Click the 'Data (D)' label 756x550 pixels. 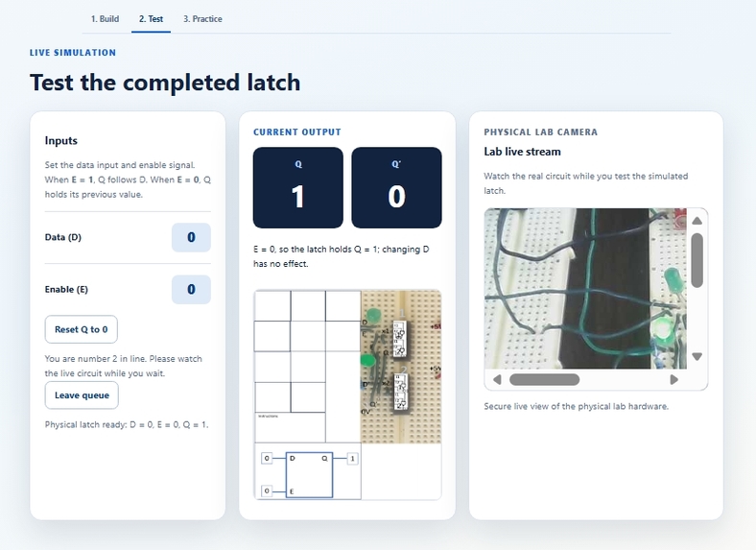click(63, 237)
